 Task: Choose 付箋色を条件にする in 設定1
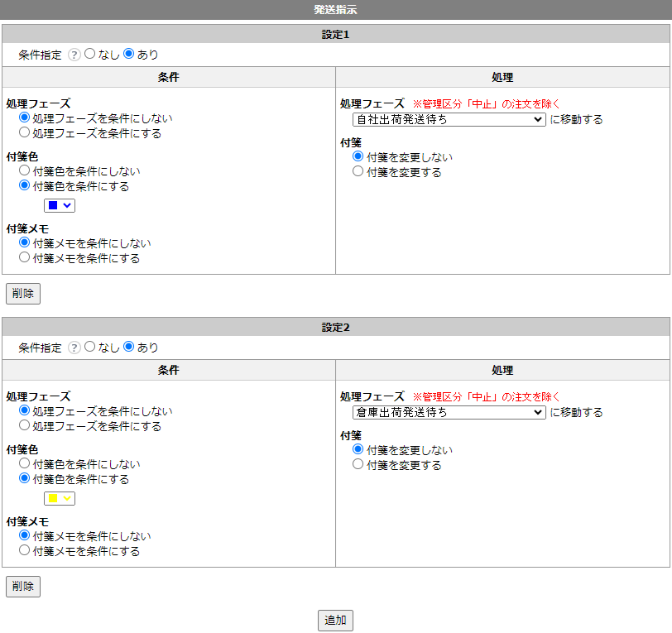tap(25, 185)
